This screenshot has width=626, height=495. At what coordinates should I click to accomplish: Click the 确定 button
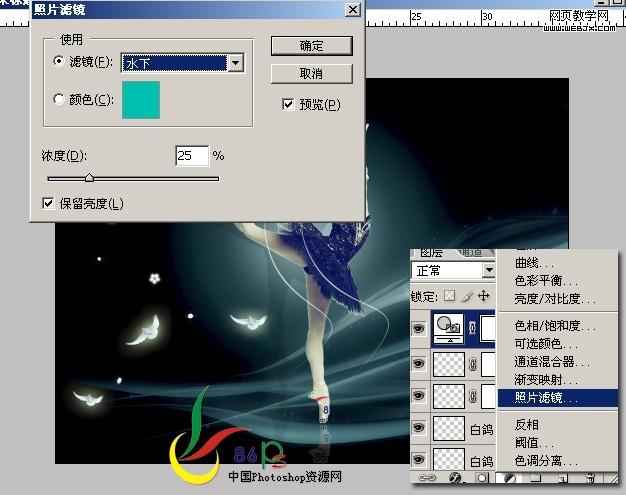(311, 46)
